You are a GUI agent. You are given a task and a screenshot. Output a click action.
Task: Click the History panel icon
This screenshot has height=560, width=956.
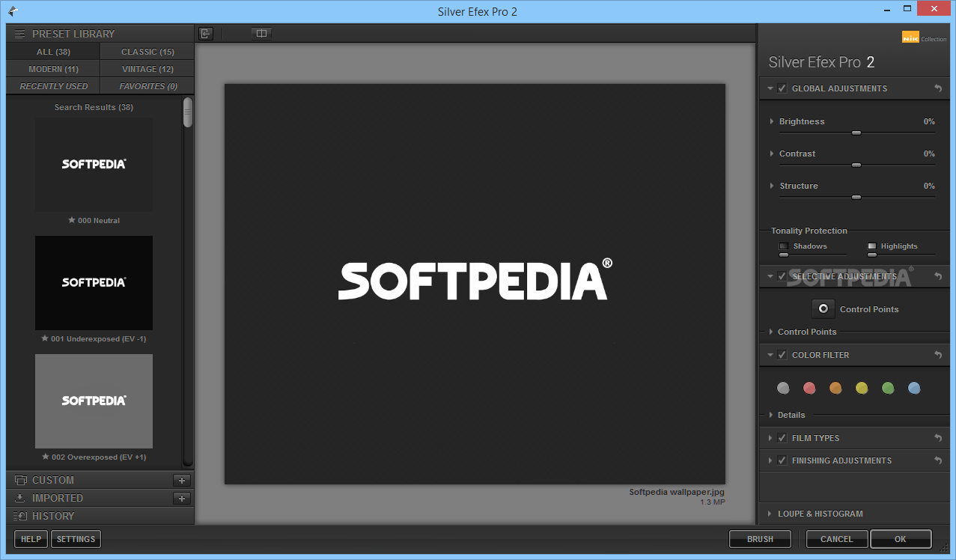[x=20, y=516]
